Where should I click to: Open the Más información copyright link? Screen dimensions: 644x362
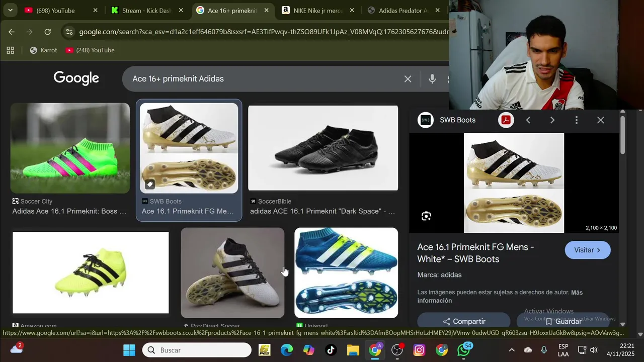coord(500,296)
